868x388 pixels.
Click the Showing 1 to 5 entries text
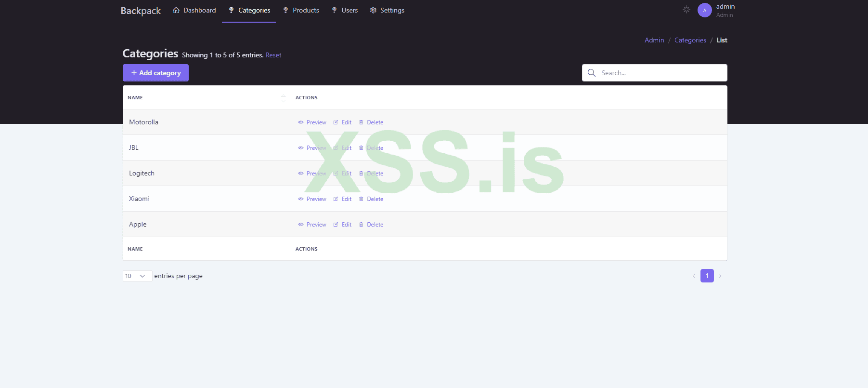tap(223, 55)
